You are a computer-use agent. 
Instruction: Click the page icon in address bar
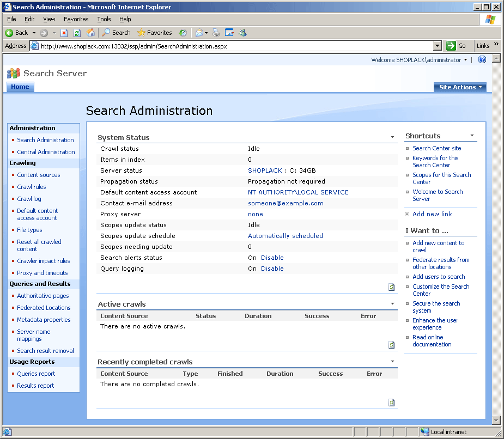(x=35, y=46)
